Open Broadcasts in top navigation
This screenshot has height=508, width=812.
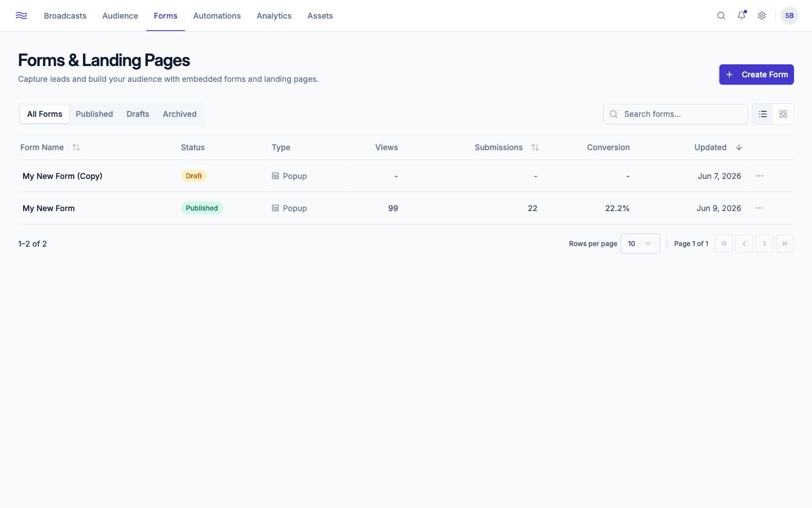tap(65, 16)
